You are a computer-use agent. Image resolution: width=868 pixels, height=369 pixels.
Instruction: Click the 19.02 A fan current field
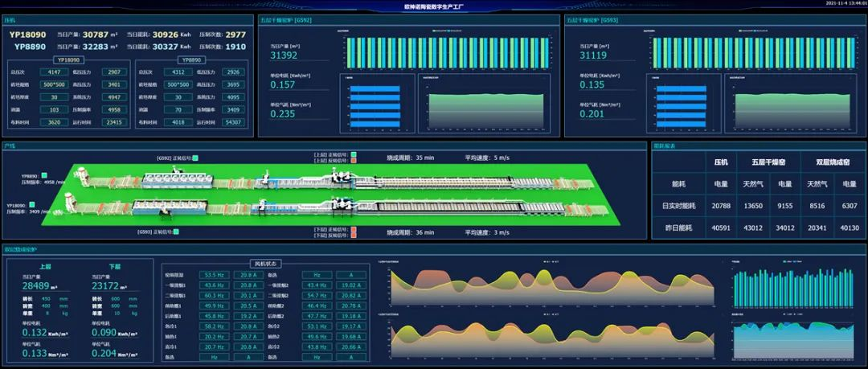[351, 285]
